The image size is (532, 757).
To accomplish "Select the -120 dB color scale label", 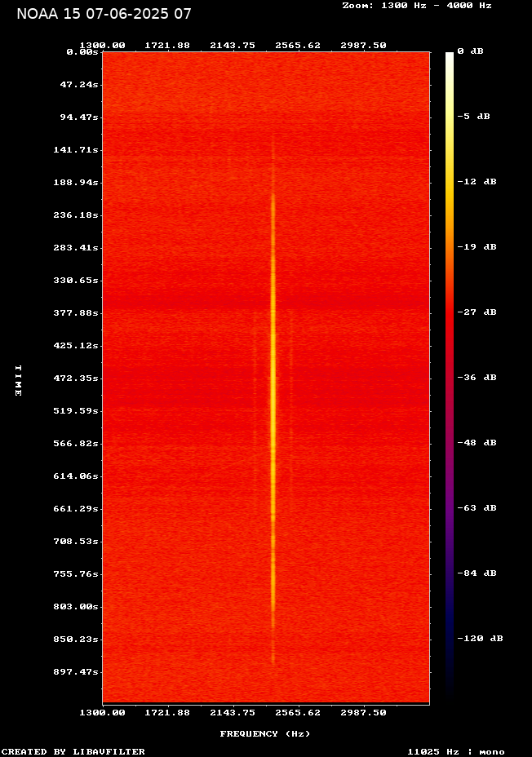I will [479, 639].
